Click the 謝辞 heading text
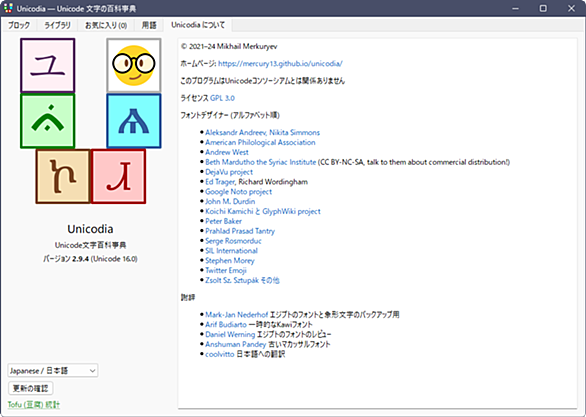The height and width of the screenshot is (417, 586). pos(188,297)
